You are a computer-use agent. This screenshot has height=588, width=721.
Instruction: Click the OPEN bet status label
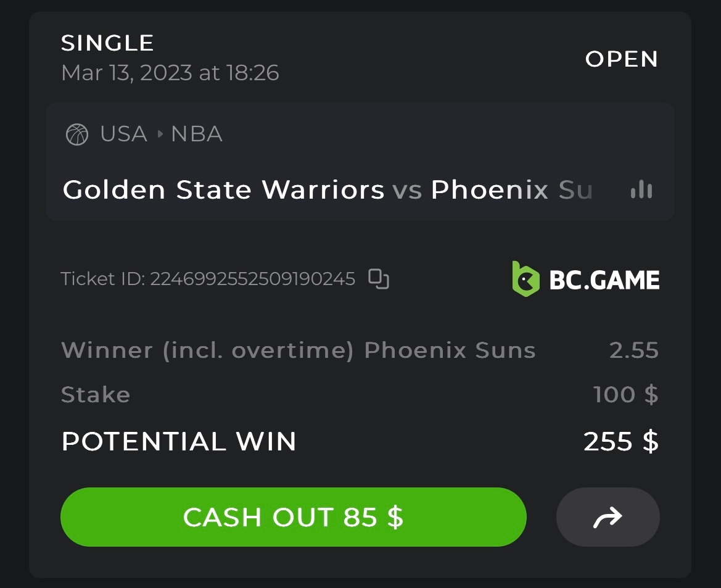(622, 59)
